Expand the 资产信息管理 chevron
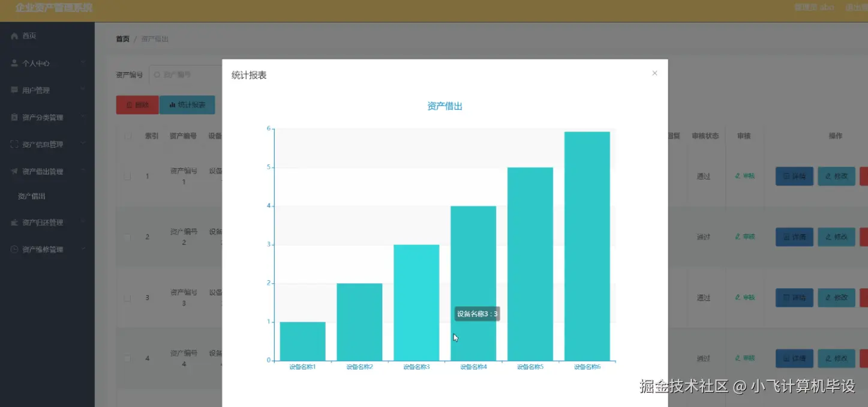The image size is (868, 407). coord(83,144)
